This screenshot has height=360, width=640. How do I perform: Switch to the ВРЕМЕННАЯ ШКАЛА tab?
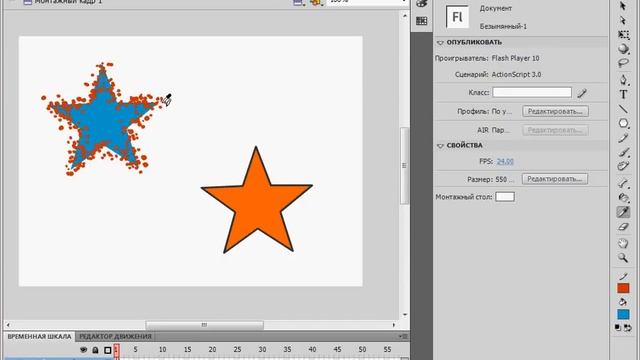click(x=39, y=337)
